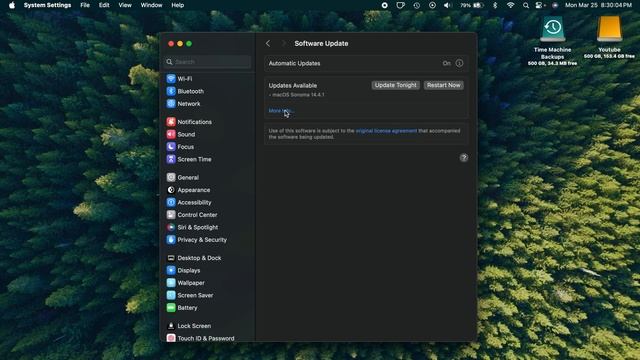Screen dimensions: 640x360
Task: Open Time Machine Backups drive on desktop
Action: [552, 41]
